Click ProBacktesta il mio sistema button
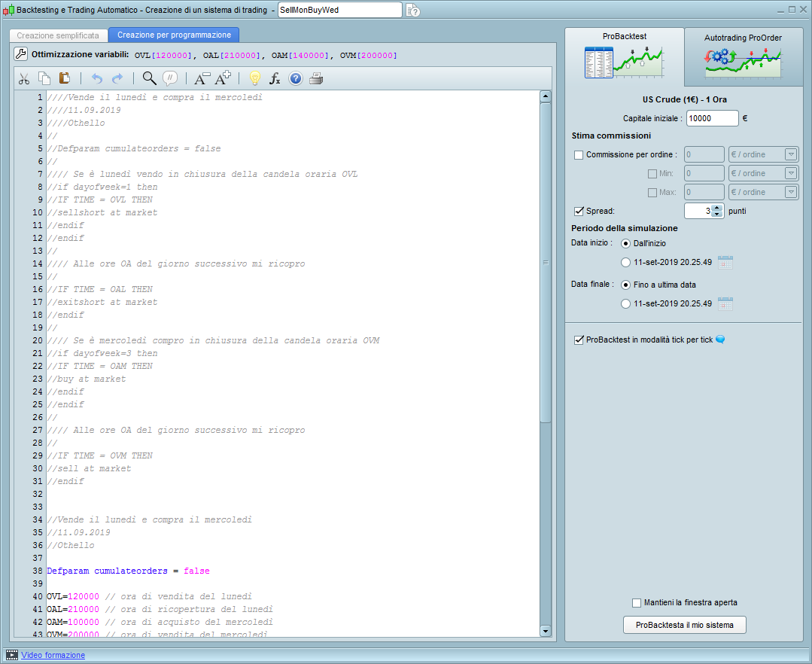Screen dimensions: 812x664 [x=684, y=625]
